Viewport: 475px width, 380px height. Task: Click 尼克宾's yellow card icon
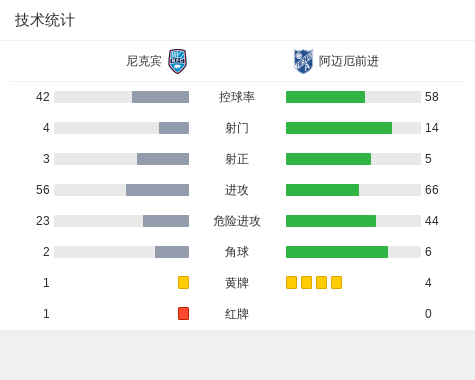(183, 282)
